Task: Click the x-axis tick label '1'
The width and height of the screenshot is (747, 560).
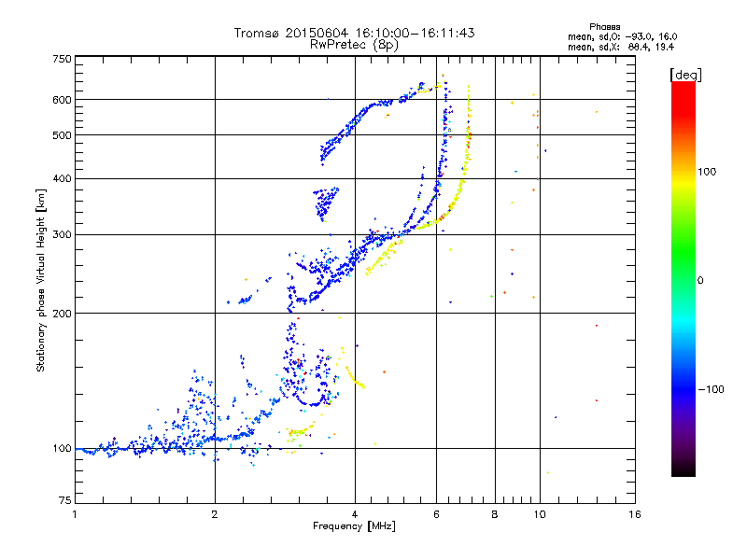Action: [x=75, y=514]
